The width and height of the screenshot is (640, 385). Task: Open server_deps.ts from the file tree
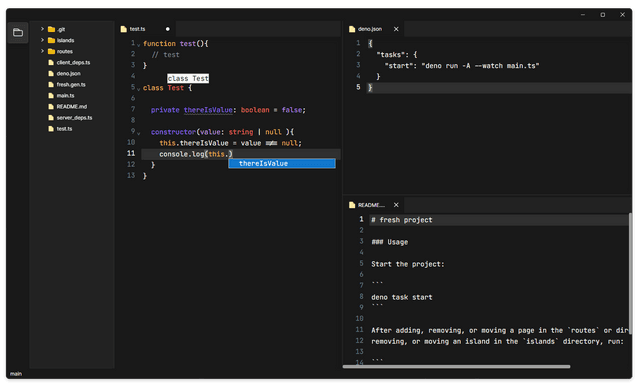[74, 118]
